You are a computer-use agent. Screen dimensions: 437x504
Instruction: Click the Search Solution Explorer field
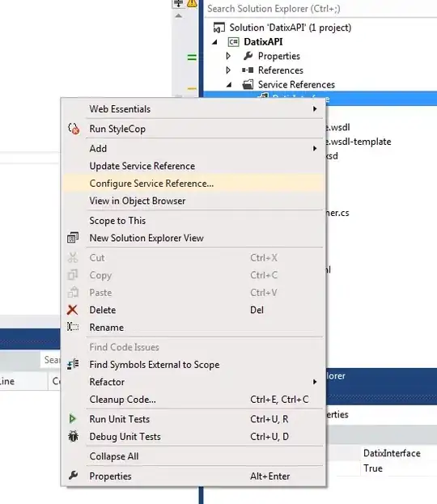click(320, 9)
